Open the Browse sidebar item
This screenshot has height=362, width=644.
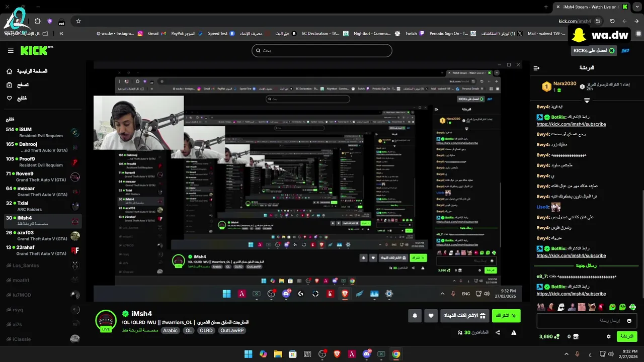tap(18, 85)
